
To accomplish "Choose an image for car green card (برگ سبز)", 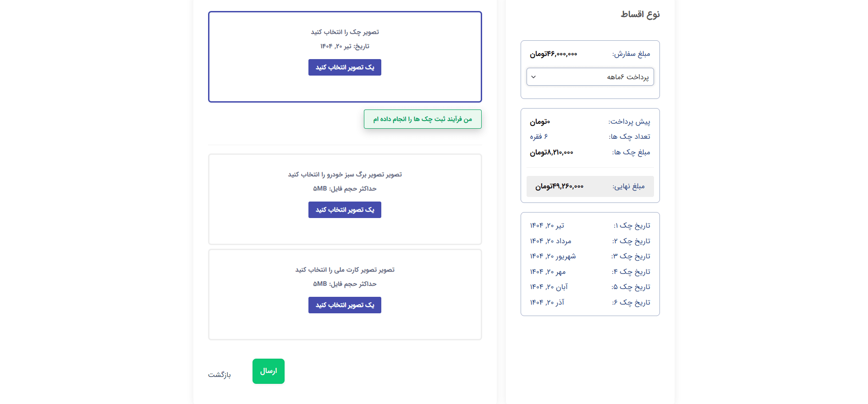I will (345, 210).
